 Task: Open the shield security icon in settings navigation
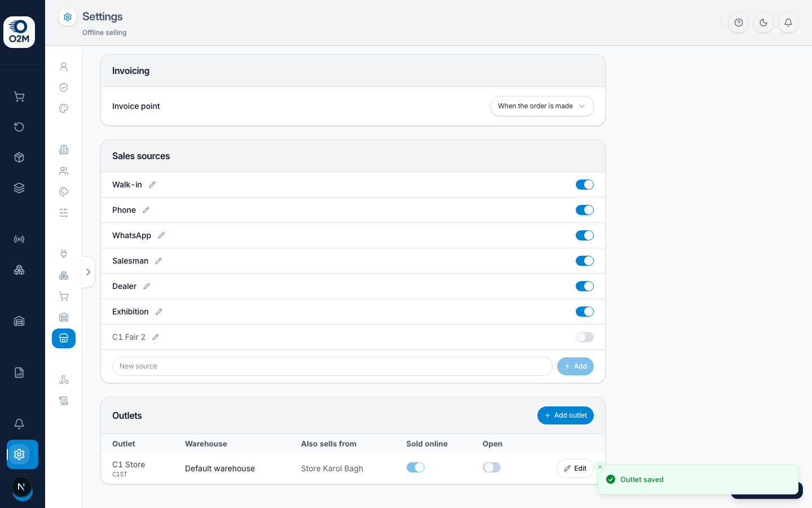(x=64, y=87)
